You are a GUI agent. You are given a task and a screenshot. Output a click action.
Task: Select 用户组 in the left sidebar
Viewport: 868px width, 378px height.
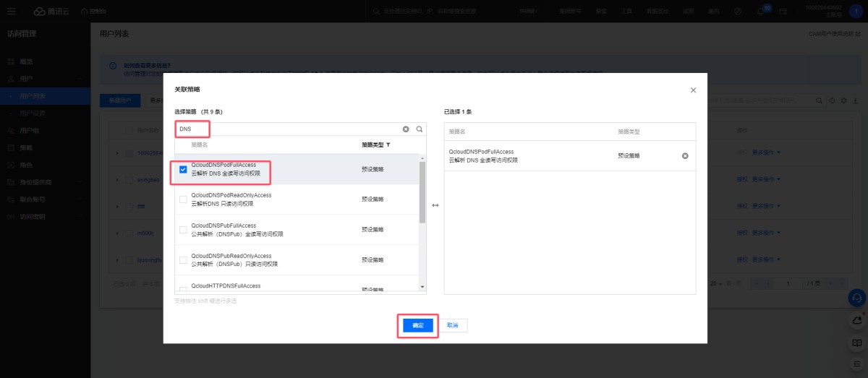click(30, 131)
